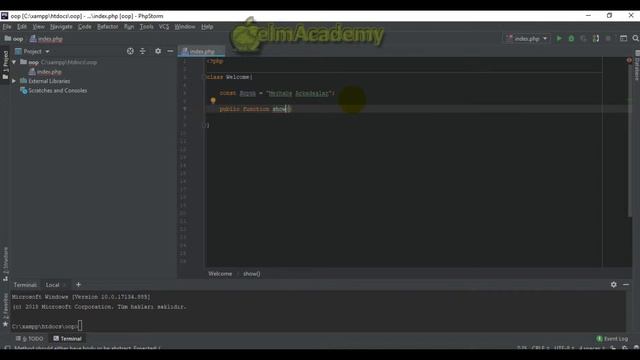Click index.php in the navigation bar
The height and width of the screenshot is (360, 640).
click(x=46, y=39)
